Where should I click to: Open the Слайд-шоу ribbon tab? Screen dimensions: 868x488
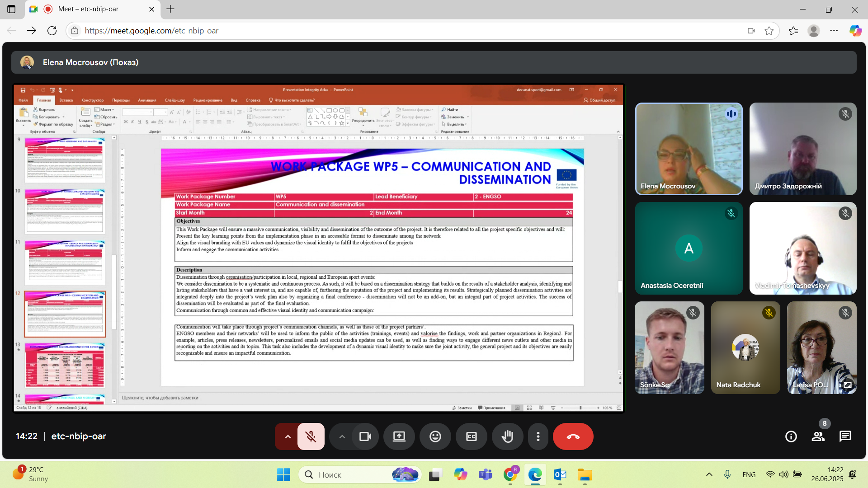pyautogui.click(x=175, y=100)
